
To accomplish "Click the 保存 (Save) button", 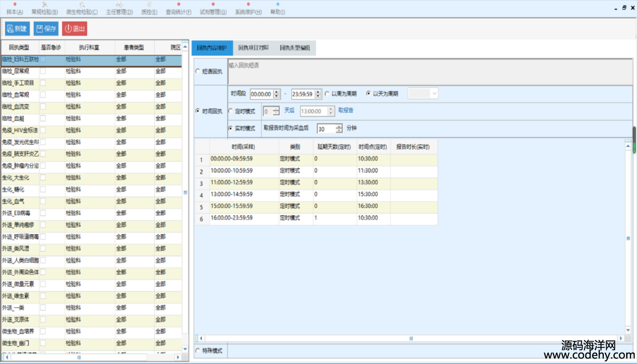I will (x=46, y=29).
